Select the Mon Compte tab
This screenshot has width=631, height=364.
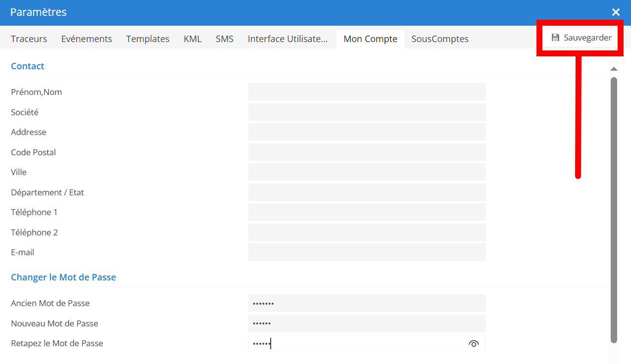370,39
